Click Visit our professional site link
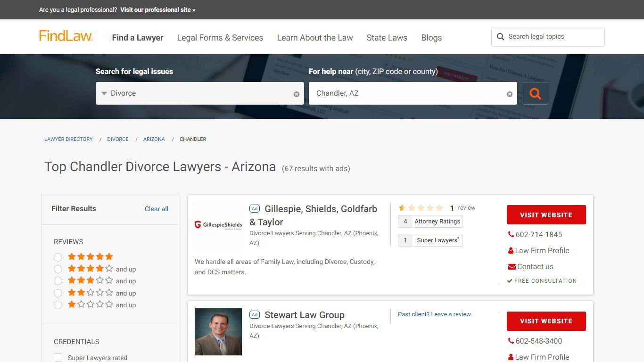644x362 pixels. click(157, 9)
